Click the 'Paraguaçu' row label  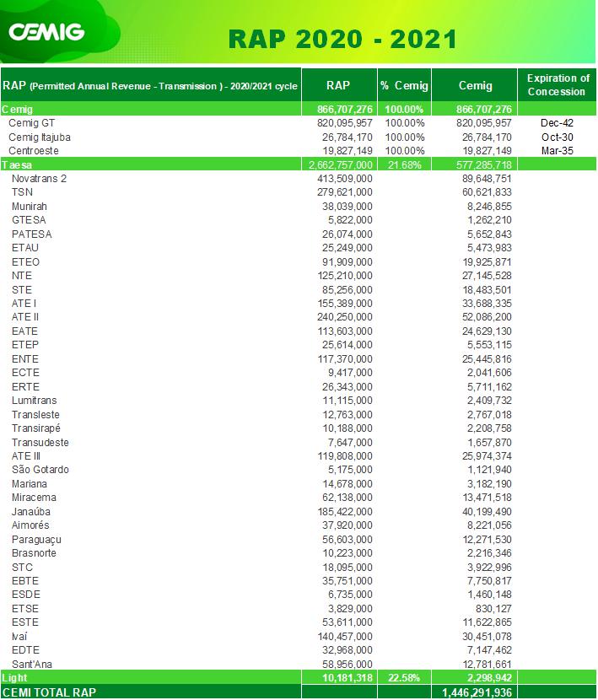coord(36,539)
